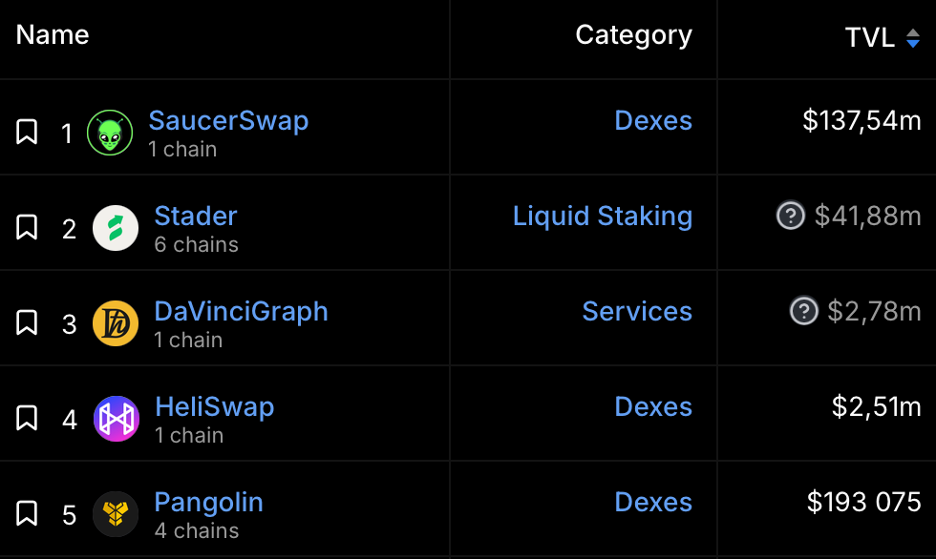Open the Pangolin protocol link
Screen dimensions: 936x560
pyautogui.click(x=208, y=503)
